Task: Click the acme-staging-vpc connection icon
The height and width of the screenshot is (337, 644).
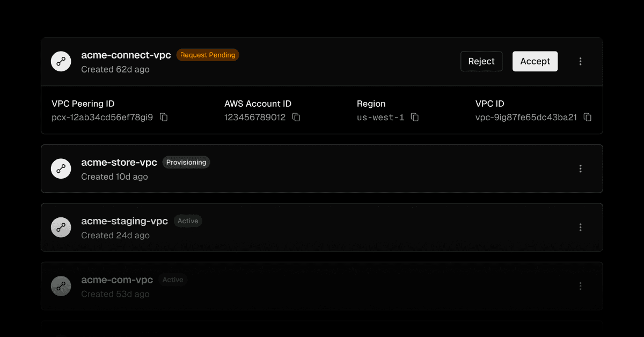Action: coord(61,228)
